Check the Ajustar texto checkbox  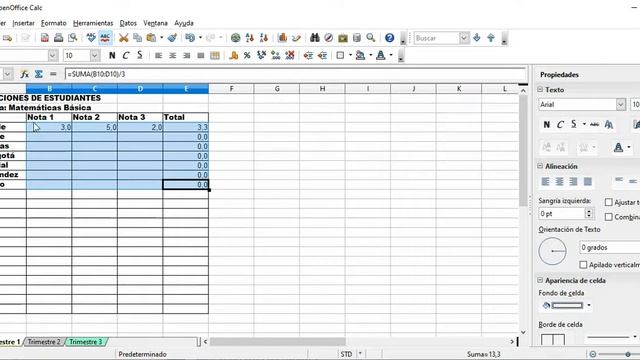pos(609,202)
